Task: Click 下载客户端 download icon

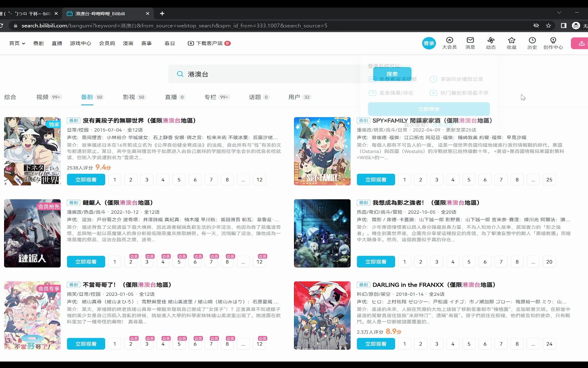Action: 191,43
